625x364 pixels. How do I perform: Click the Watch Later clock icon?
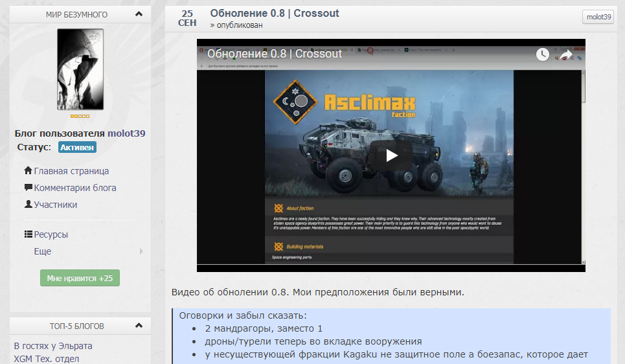543,54
